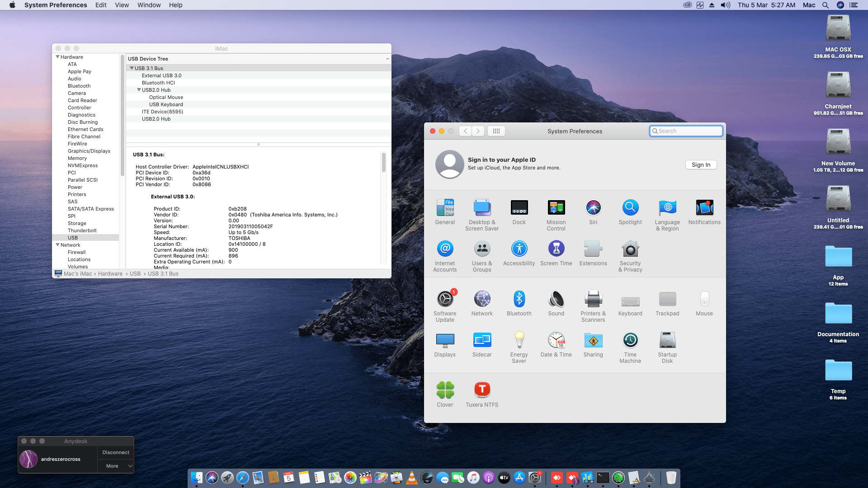Collapse the USB 3.1 Bus tree node

point(132,68)
